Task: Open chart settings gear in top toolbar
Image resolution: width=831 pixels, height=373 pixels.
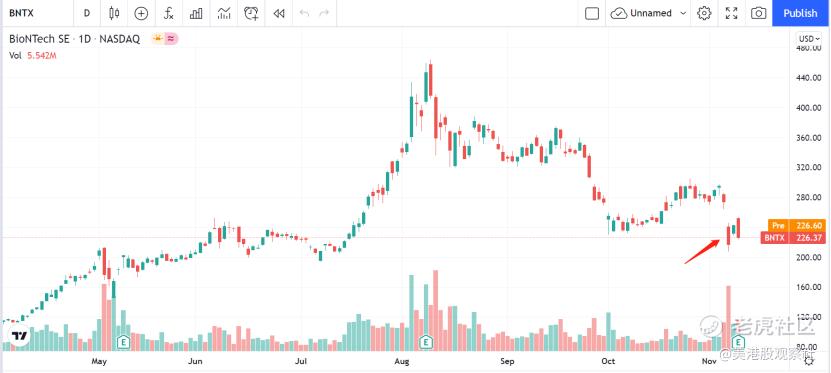Action: point(704,13)
